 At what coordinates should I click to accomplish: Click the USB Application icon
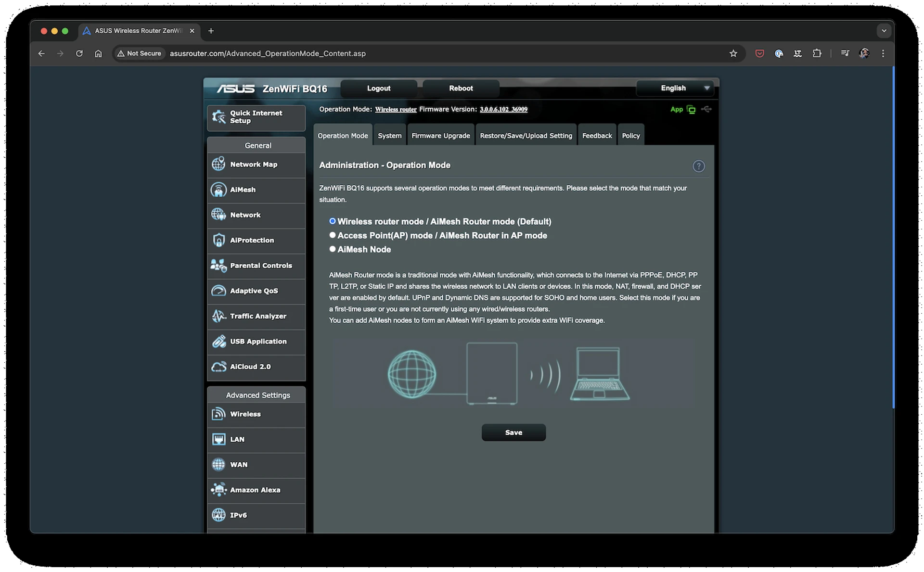coord(218,341)
